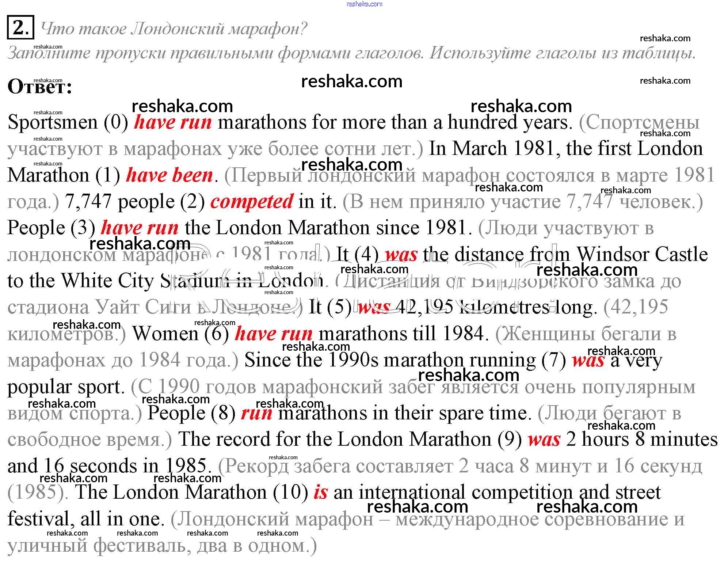
Task: Click the red 'have run' after Sportsmen (0)
Action: point(172,122)
